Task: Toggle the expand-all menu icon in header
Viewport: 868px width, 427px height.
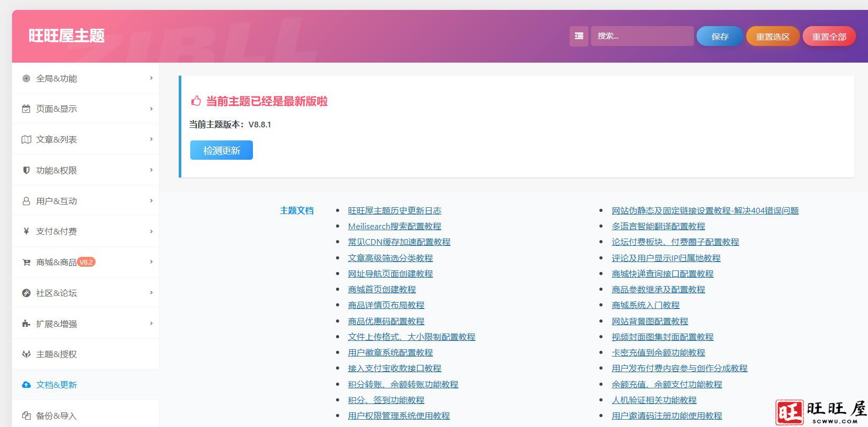Action: [x=579, y=36]
